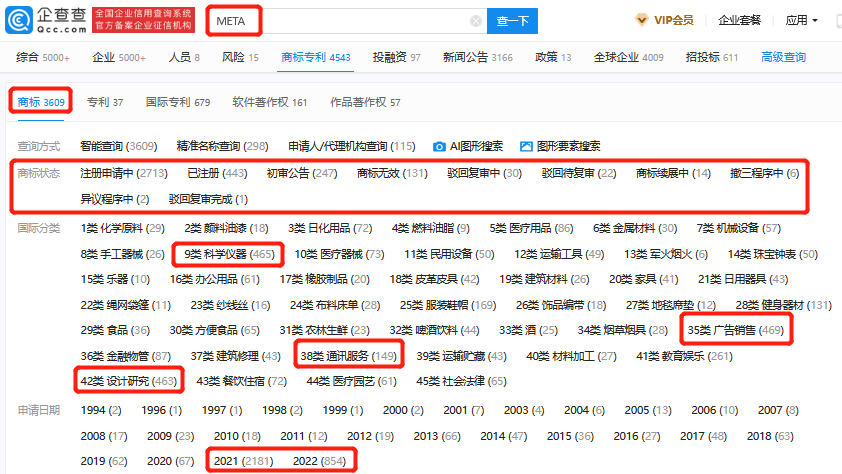Click the VIP diamond icon
The height and width of the screenshot is (474, 842).
642,20
